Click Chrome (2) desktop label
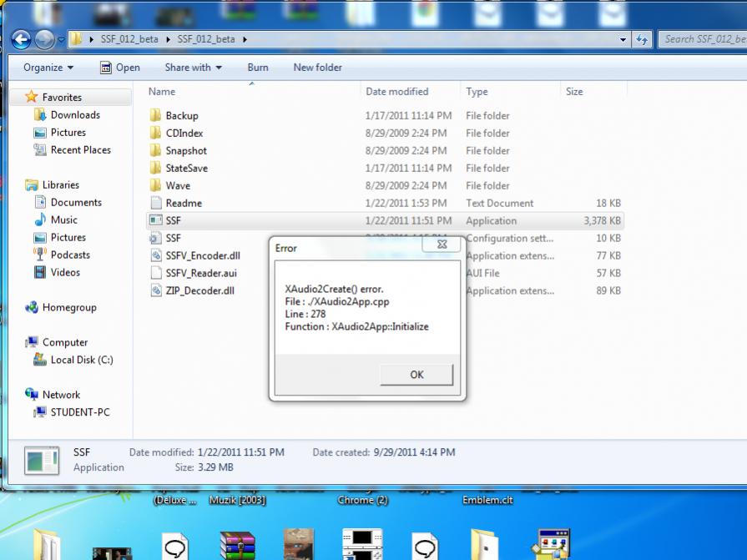Screen dimensions: 747x560 tap(362, 500)
